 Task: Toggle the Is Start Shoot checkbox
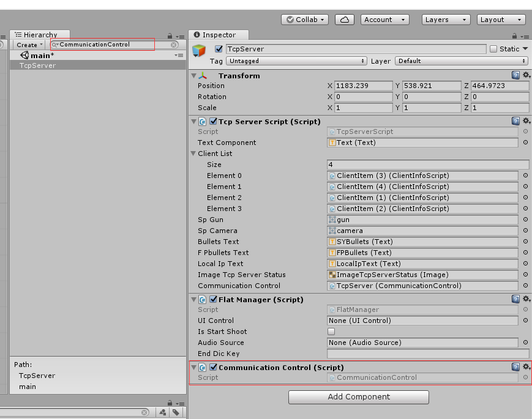coord(331,332)
